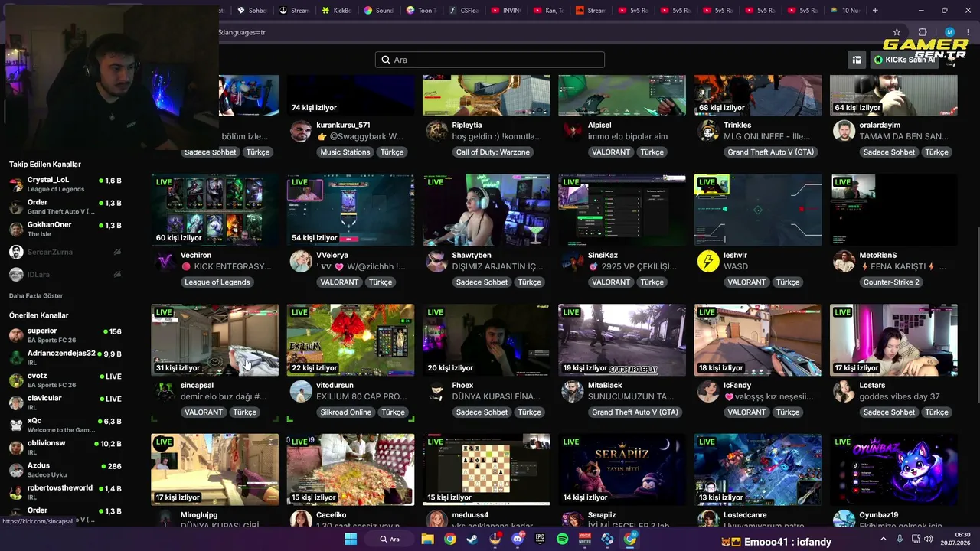980x551 pixels.
Task: Switch to the Sound browser tab
Action: click(378, 11)
